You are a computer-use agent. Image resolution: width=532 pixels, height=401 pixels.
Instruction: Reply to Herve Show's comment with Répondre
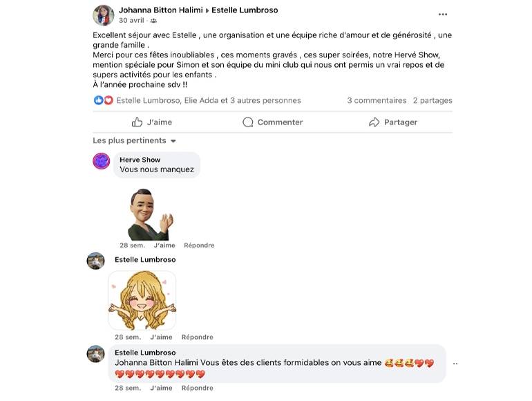[199, 245]
